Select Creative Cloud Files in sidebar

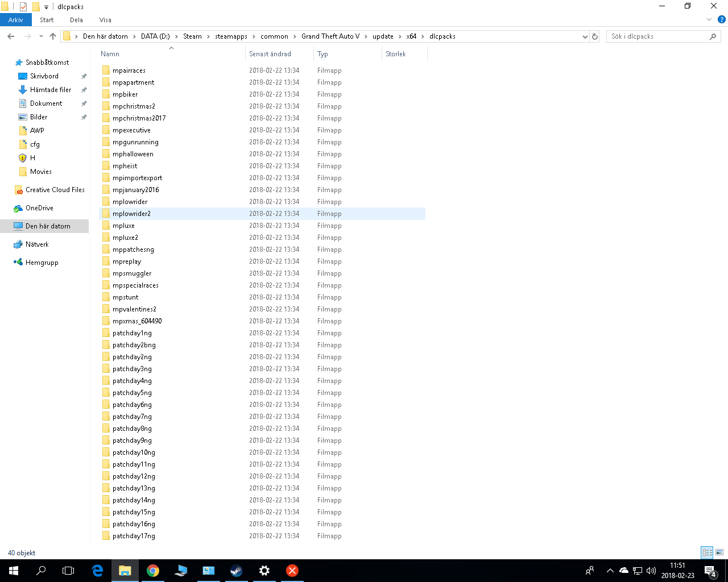tap(55, 190)
